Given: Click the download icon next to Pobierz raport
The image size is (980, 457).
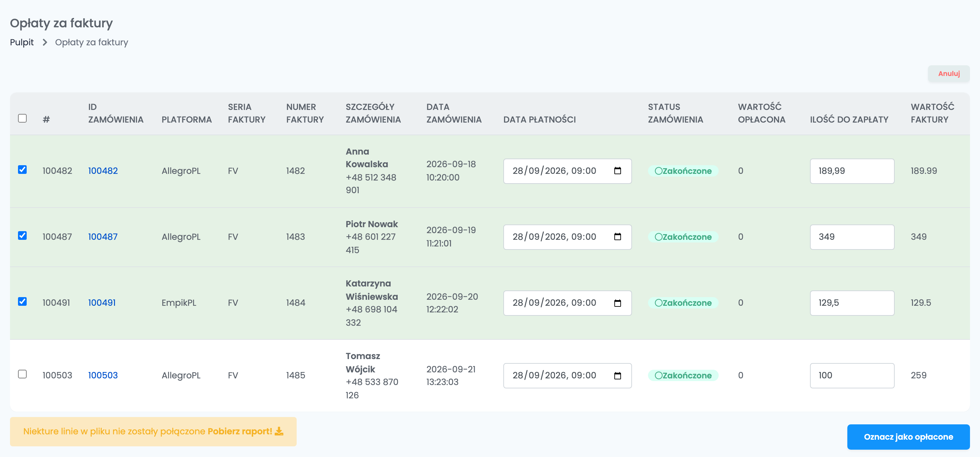Looking at the screenshot, I should (279, 431).
